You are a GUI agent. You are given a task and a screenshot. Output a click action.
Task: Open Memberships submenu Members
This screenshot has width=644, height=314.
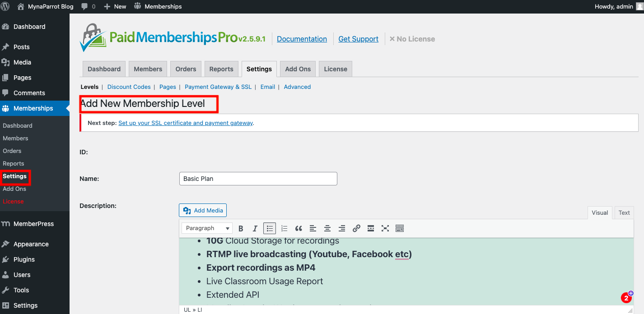click(15, 138)
